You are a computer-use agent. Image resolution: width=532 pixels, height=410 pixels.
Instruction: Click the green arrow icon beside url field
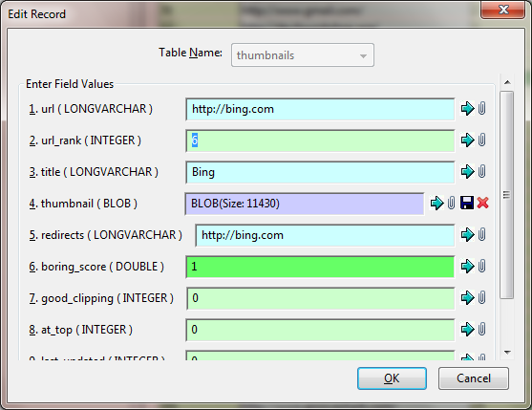(x=468, y=109)
